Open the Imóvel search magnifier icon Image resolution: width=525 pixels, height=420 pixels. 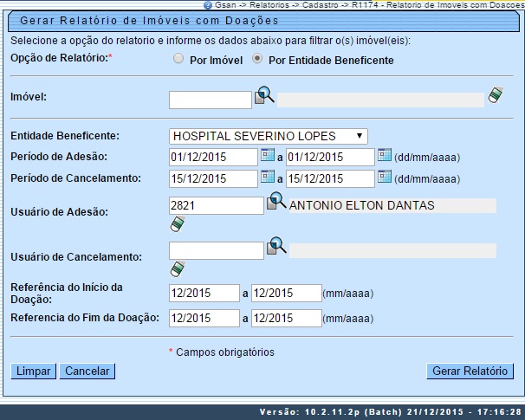tap(264, 95)
